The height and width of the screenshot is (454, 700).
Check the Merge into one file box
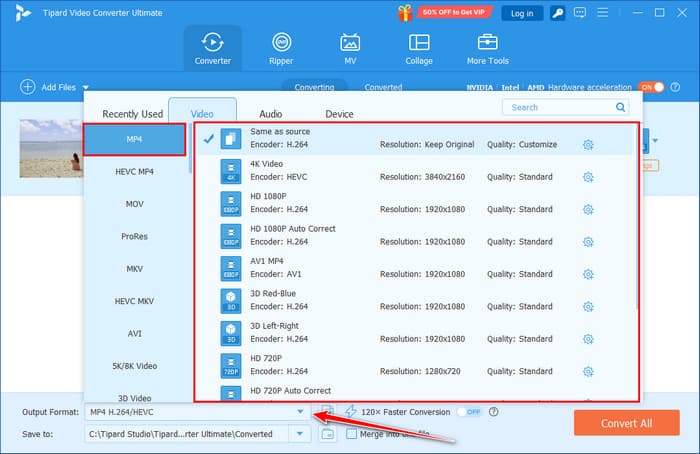pyautogui.click(x=352, y=434)
